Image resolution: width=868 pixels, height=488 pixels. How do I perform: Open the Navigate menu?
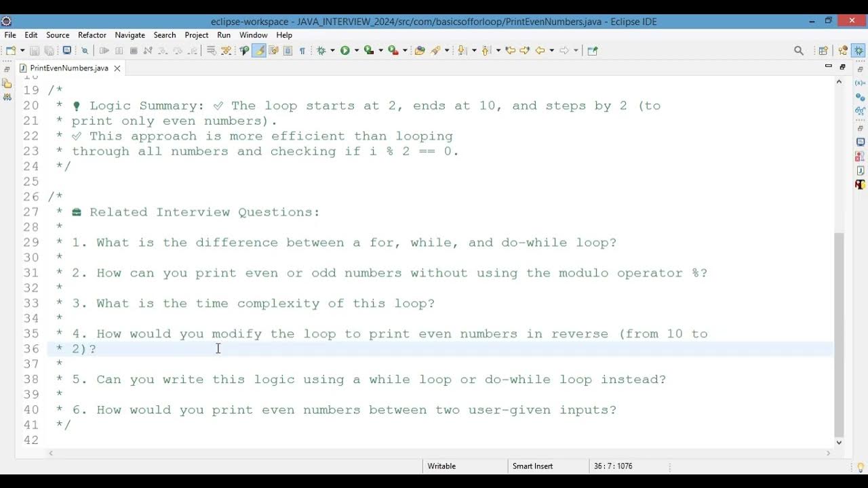130,35
